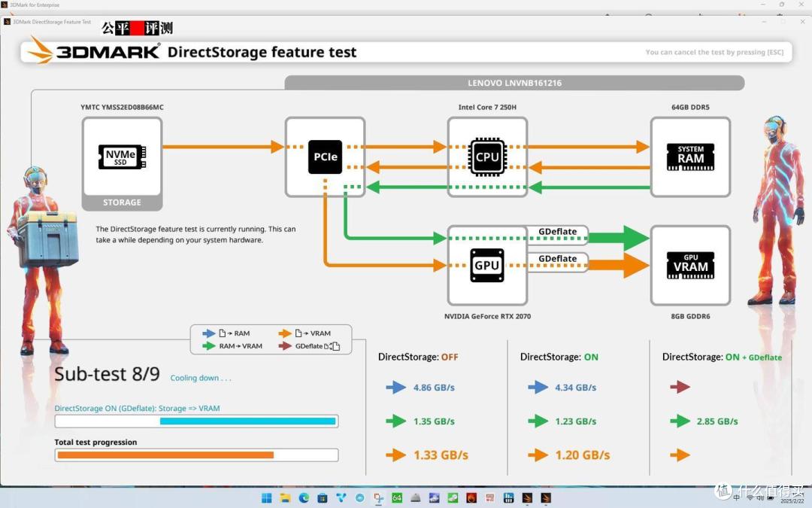
Task: Click the Cooling down status text
Action: point(201,378)
